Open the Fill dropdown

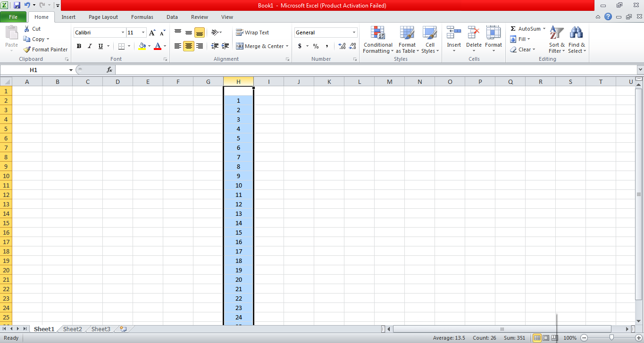[x=520, y=39]
